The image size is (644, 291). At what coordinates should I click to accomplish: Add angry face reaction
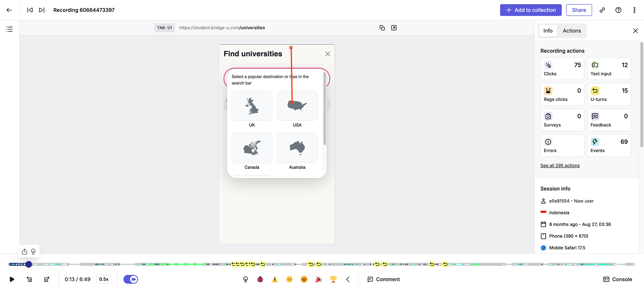pos(304,279)
